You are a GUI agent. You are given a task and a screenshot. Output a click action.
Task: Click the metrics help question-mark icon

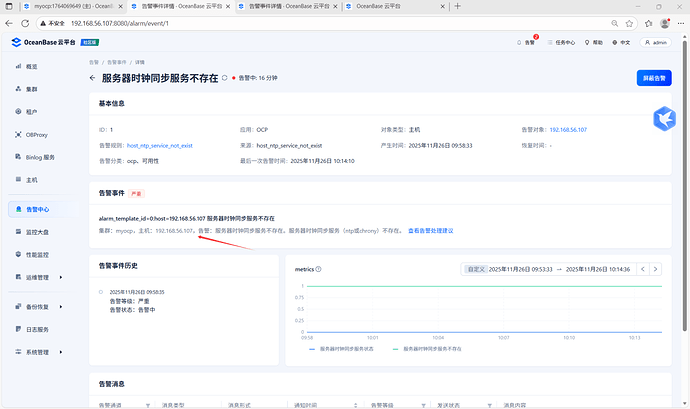pyautogui.click(x=319, y=269)
